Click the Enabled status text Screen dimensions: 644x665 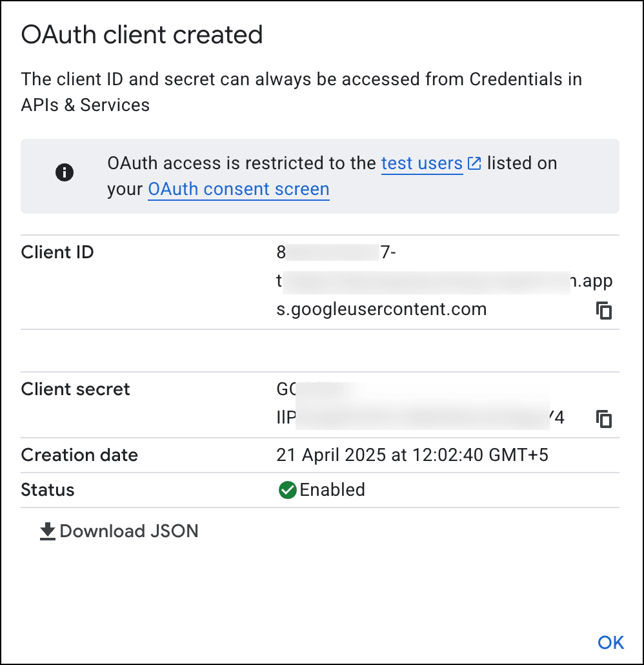click(x=332, y=490)
